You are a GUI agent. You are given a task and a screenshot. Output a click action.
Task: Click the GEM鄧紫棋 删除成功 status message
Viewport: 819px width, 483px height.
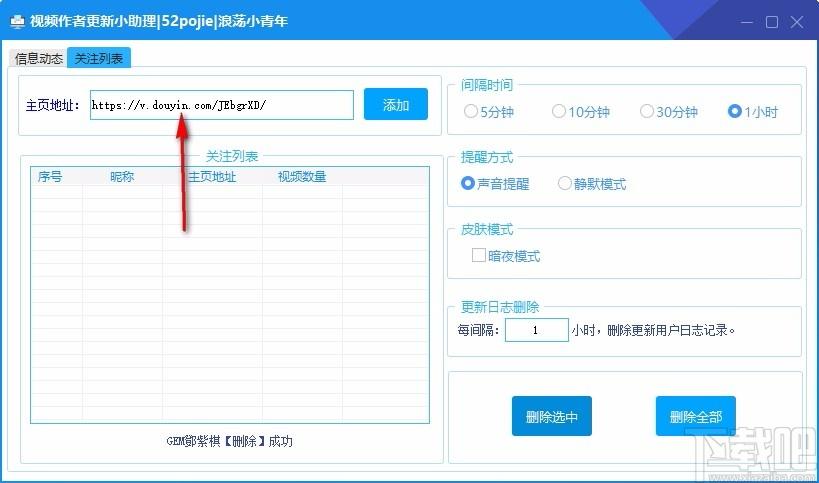[x=229, y=441]
